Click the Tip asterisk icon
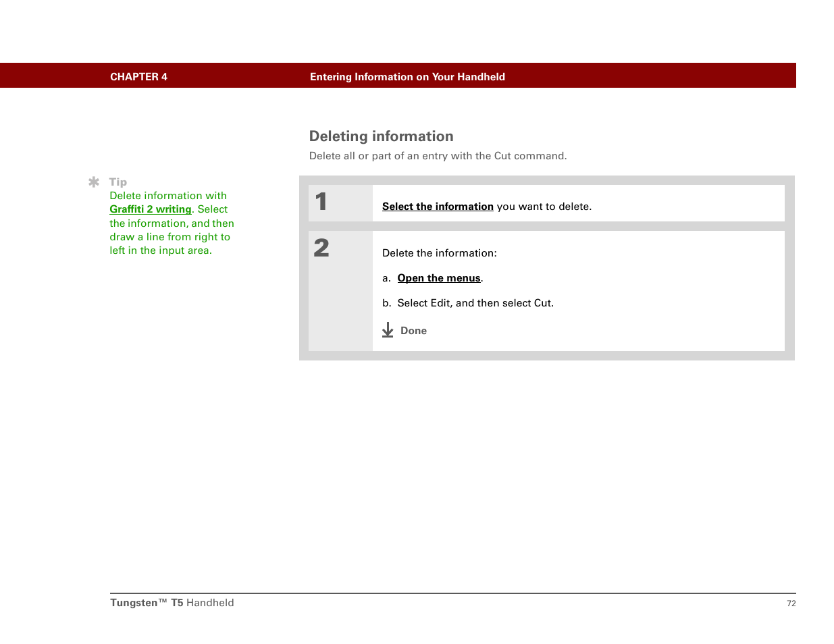This screenshot has width=834, height=644. 94,182
